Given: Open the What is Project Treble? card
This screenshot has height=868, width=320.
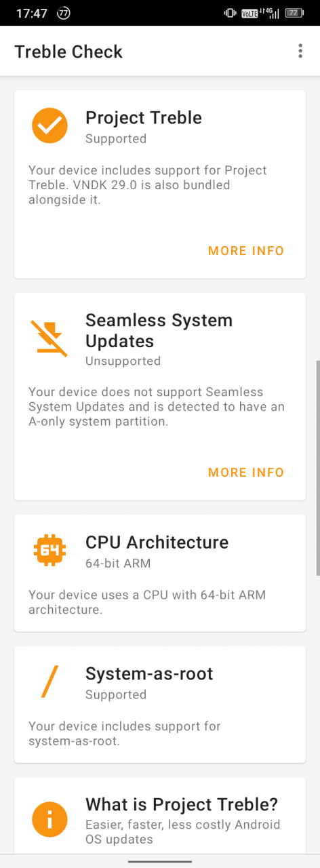Looking at the screenshot, I should click(x=160, y=816).
